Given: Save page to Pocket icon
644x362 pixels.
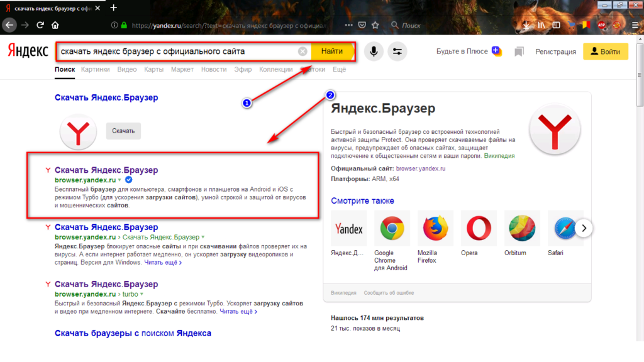Looking at the screenshot, I should [x=362, y=25].
